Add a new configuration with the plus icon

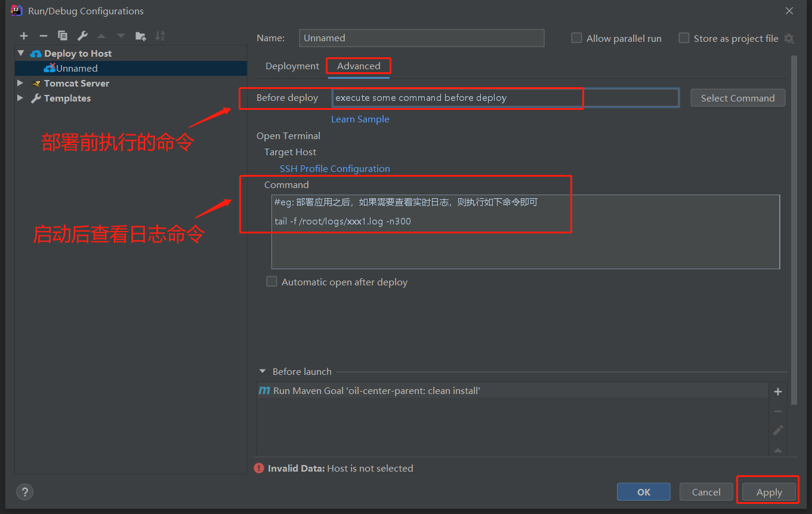coord(24,36)
